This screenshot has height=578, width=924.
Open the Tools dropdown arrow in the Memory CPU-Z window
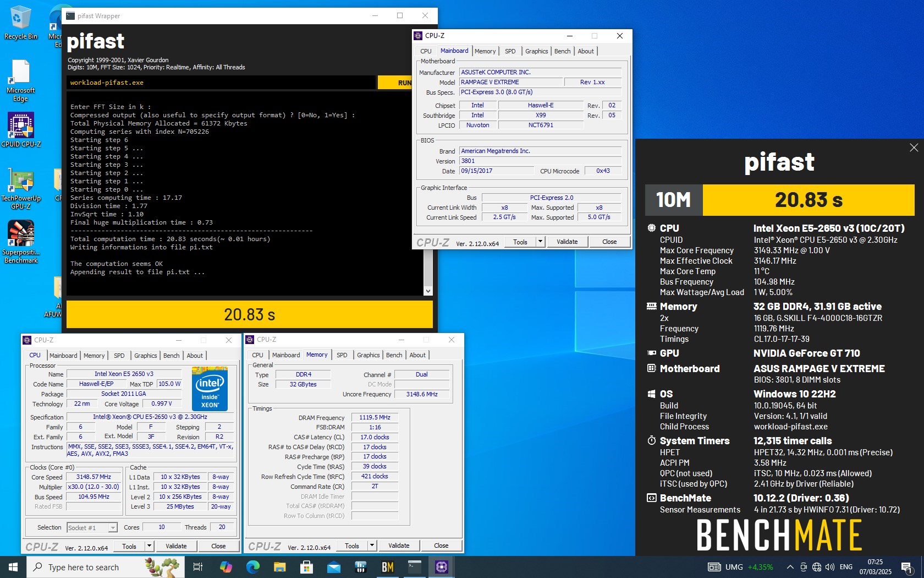click(x=372, y=546)
